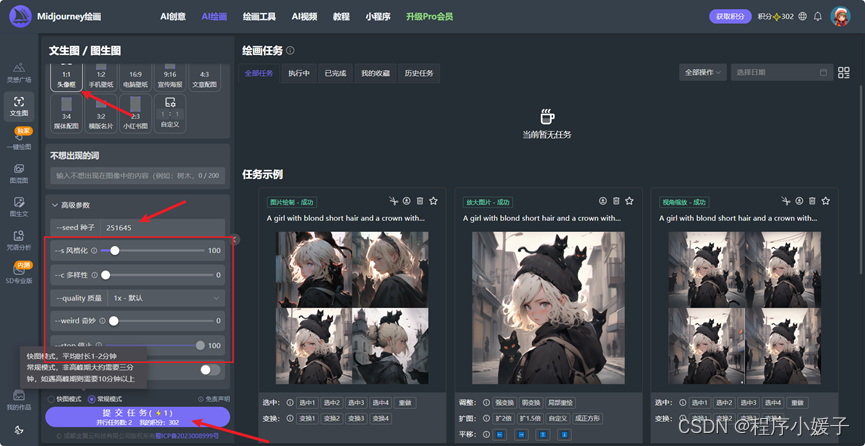This screenshot has height=446, width=865.
Task: Click 强变换 on the 放大图片 card
Action: [x=504, y=403]
